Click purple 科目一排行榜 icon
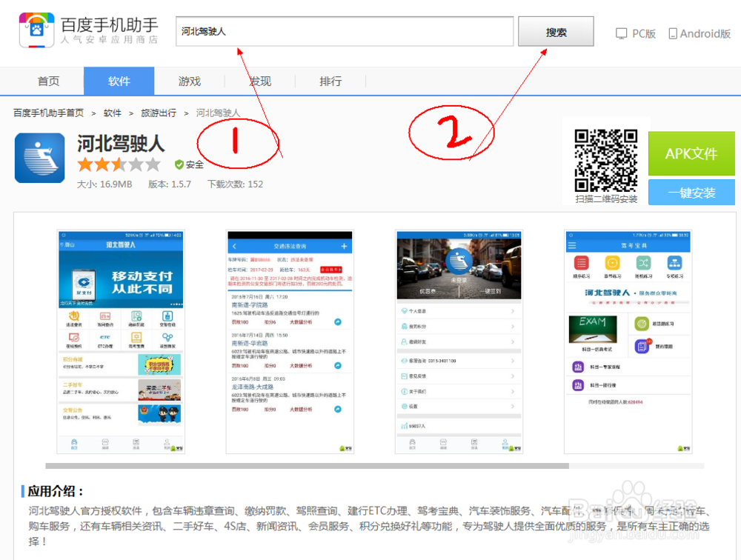Image resolution: width=741 pixels, height=560 pixels. point(578,385)
